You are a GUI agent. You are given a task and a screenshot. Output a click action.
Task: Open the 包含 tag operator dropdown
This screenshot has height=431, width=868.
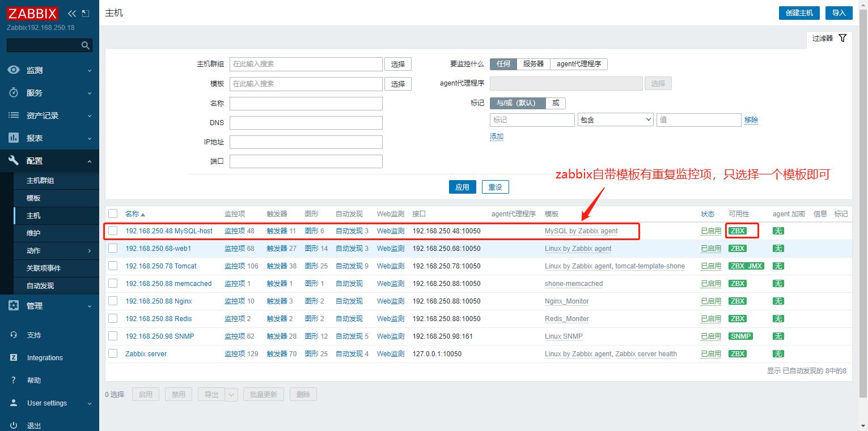pos(615,120)
